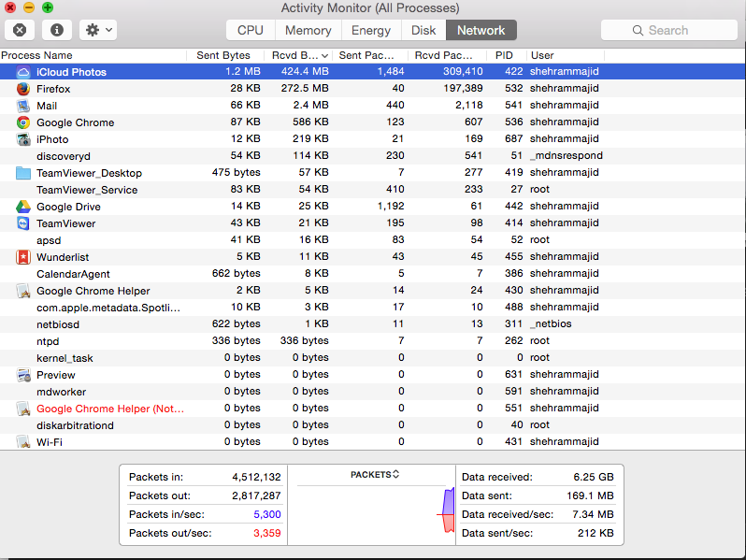
Task: Click the Google Chrome Helper icon at PID 430
Action: click(x=23, y=291)
